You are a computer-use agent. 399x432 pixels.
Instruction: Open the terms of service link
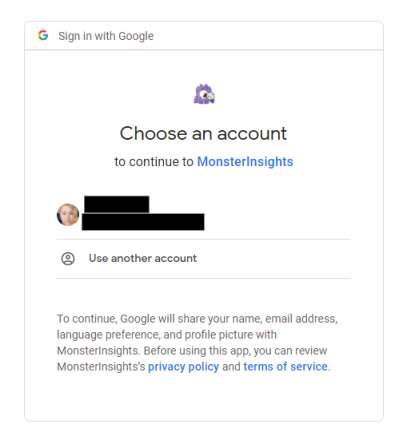(x=285, y=367)
